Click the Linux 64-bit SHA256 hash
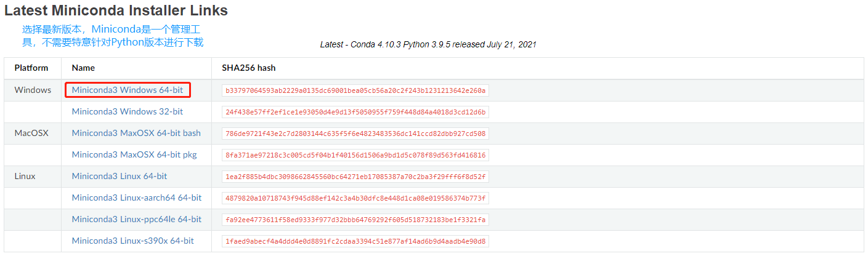The height and width of the screenshot is (256, 868). point(355,177)
